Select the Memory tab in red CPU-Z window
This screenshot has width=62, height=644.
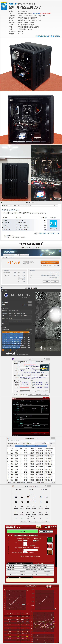(x=29, y=401)
